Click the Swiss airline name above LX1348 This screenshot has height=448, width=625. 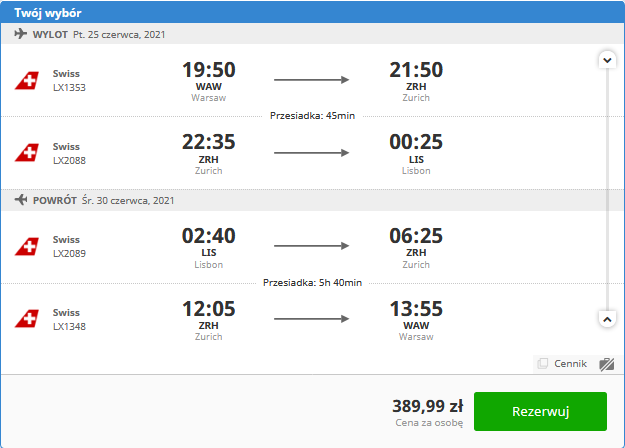tap(66, 312)
